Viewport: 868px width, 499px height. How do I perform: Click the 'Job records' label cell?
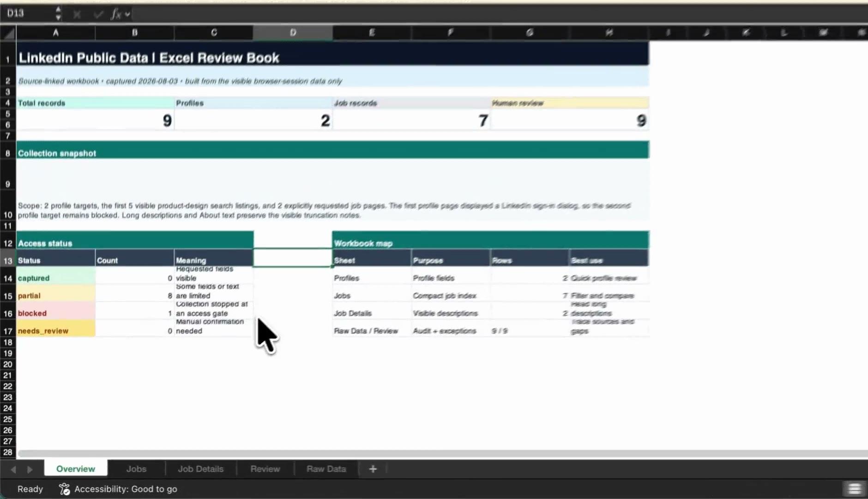411,103
